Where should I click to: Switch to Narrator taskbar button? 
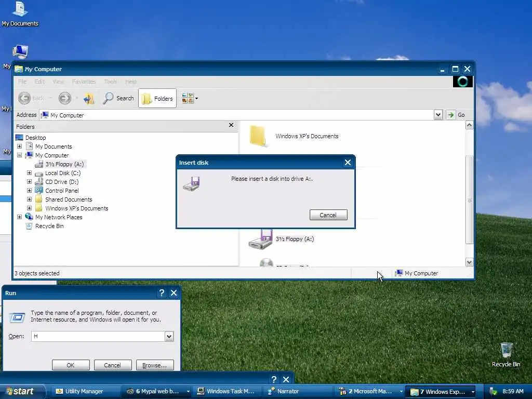[x=298, y=391]
